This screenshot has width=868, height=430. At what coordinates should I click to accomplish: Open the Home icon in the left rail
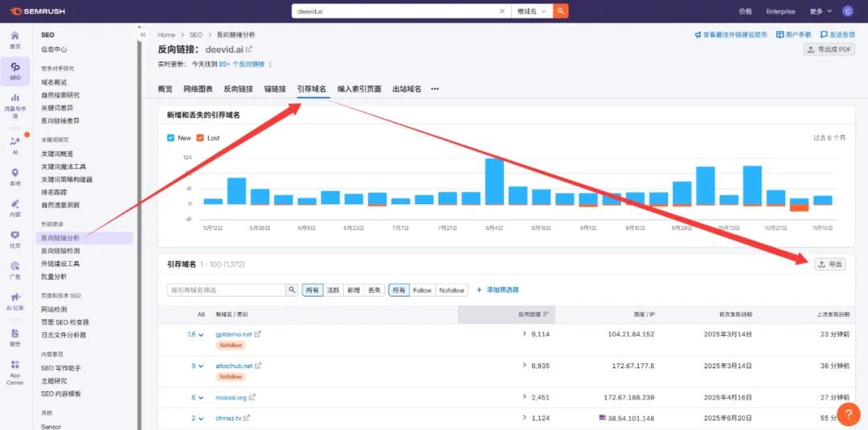tap(15, 35)
